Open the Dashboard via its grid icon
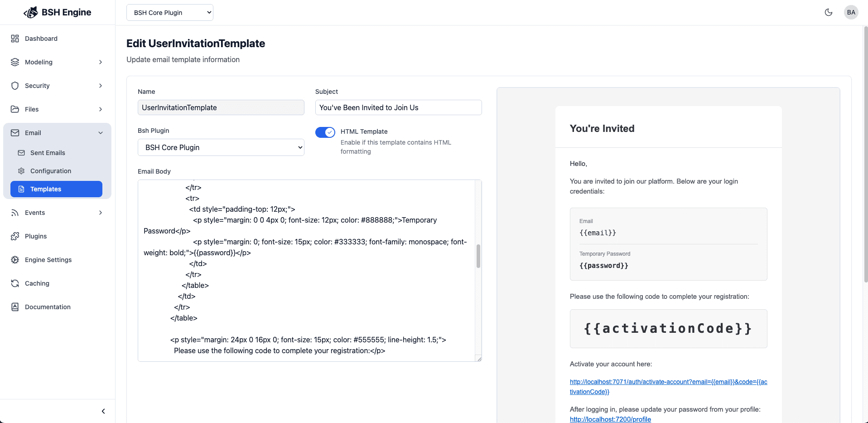The width and height of the screenshot is (868, 423). 15,39
